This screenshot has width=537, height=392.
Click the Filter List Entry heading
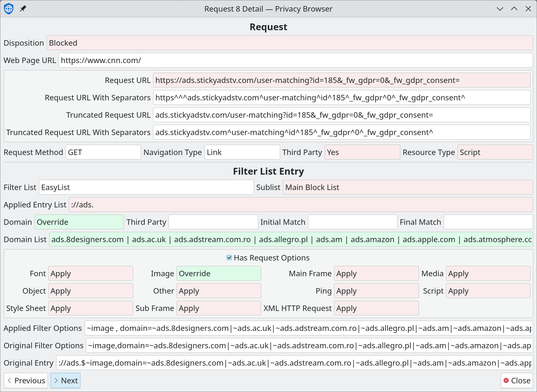[x=268, y=171]
